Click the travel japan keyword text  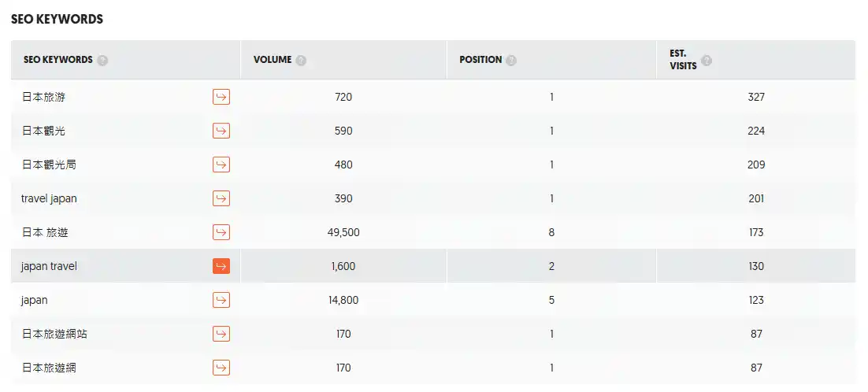pos(49,198)
